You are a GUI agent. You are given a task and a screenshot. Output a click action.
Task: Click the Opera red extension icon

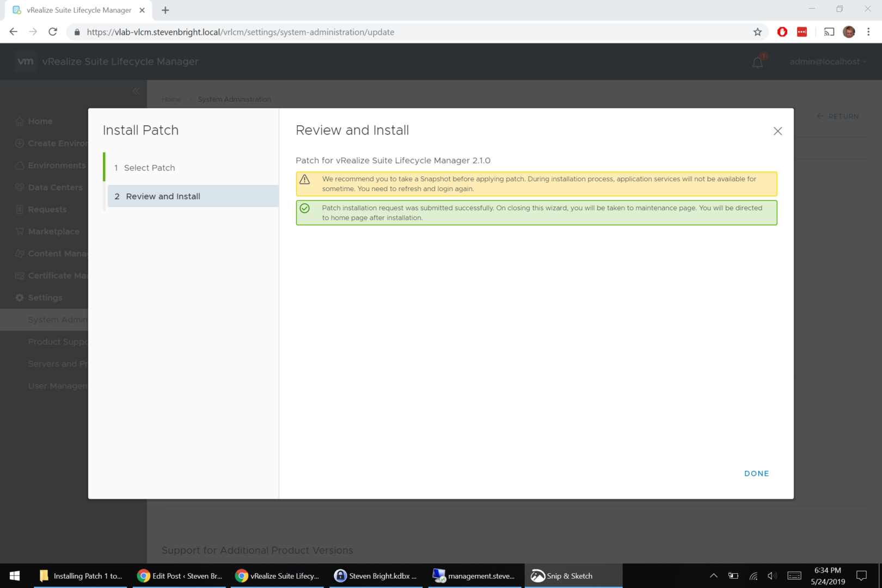[782, 32]
